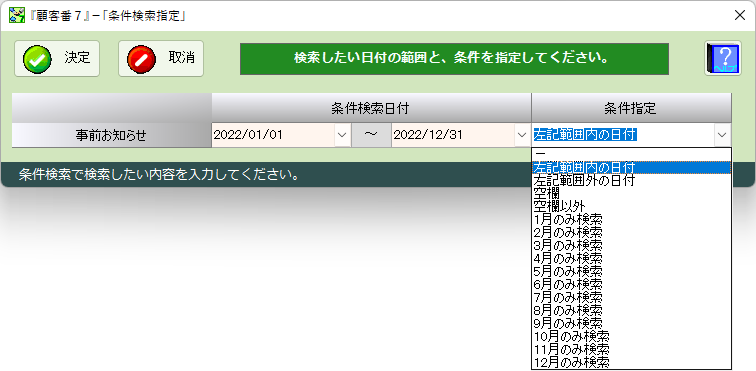Screen dimensions: 756x371
Task: Click the green checkmark 決定 icon
Action: pyautogui.click(x=37, y=59)
